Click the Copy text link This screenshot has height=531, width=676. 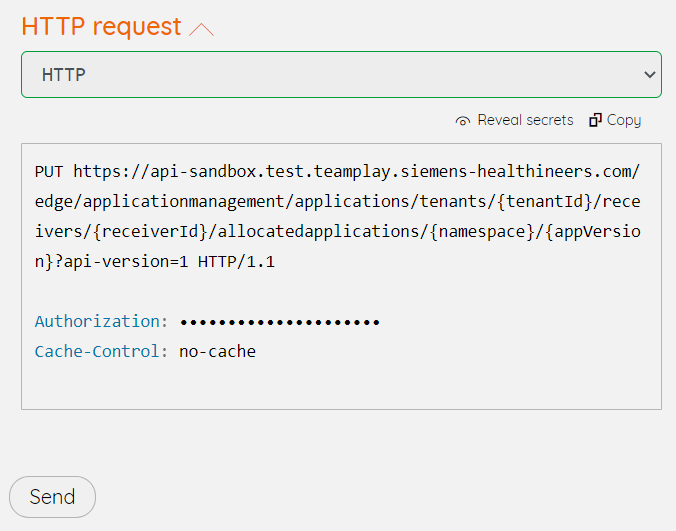tap(623, 120)
